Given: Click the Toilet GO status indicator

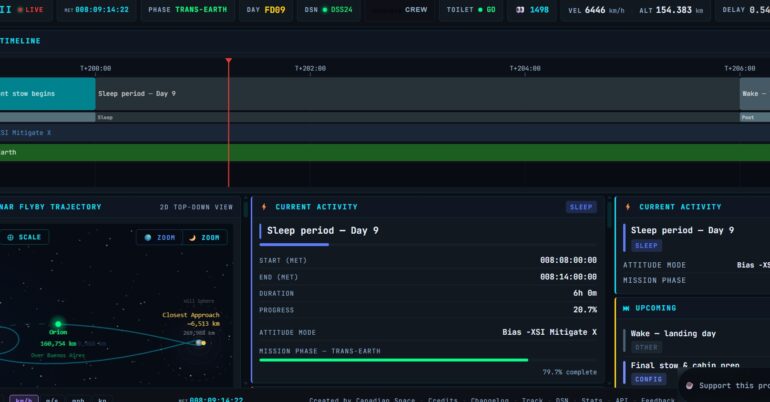Looking at the screenshot, I should [471, 9].
